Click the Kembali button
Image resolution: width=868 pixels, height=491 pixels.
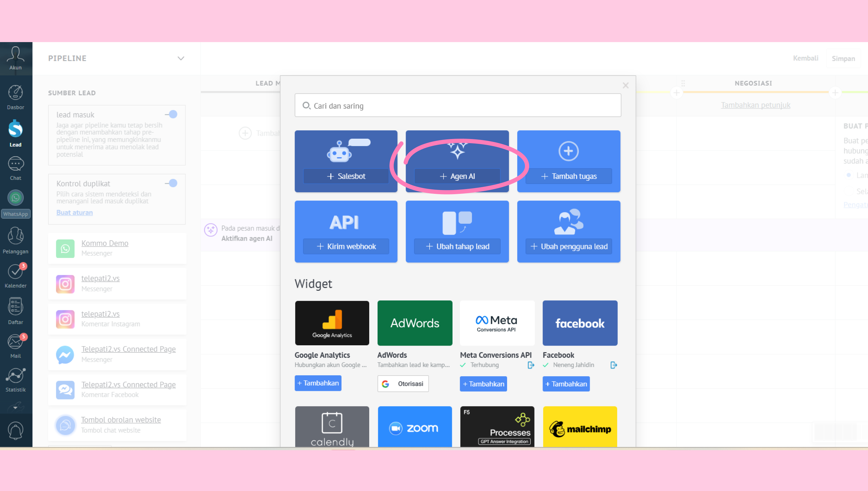click(805, 58)
